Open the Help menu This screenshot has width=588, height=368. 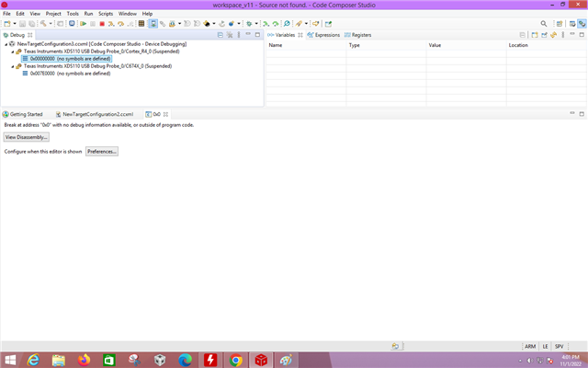coord(147,14)
